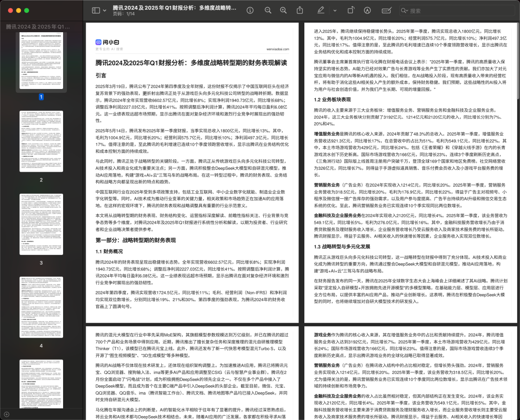Show the Markup toolbar
The width and height of the screenshot is (520, 420).
pyautogui.click(x=367, y=11)
